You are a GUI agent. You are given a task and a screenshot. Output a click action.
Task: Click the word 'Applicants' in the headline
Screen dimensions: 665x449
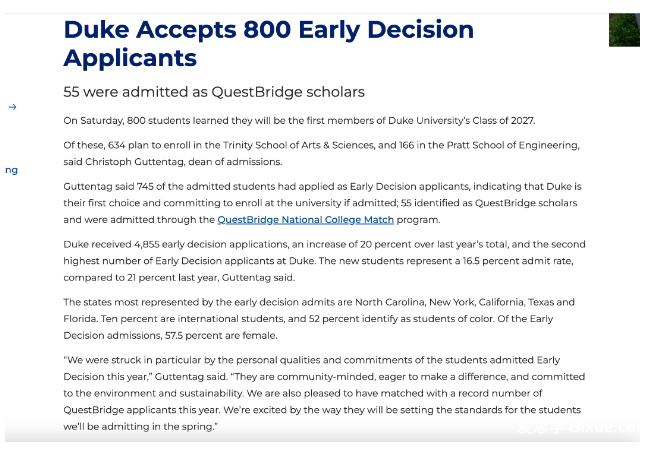click(x=130, y=58)
